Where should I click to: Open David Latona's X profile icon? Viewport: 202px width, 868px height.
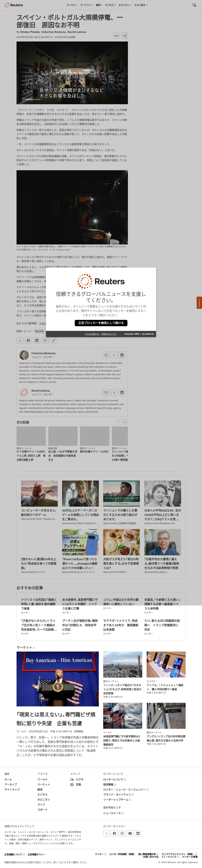[x=114, y=392]
